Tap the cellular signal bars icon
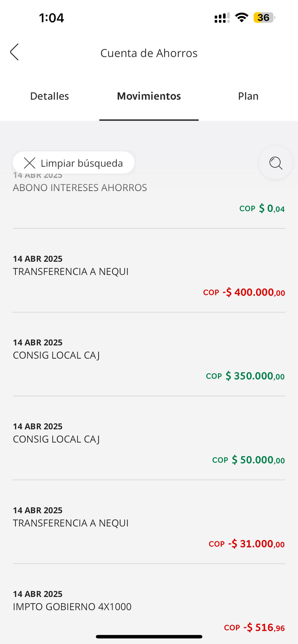 click(x=222, y=18)
